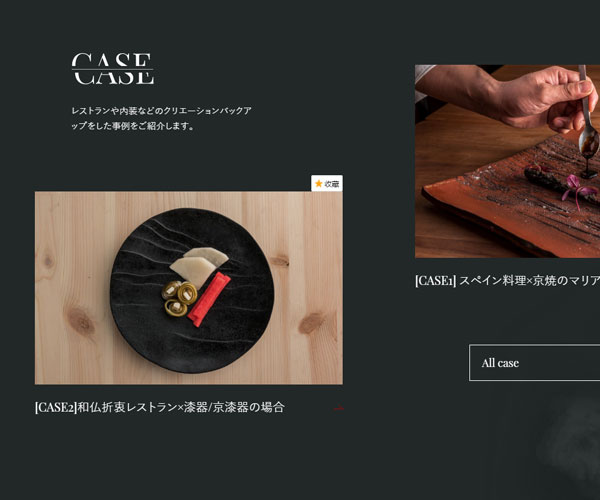The width and height of the screenshot is (600, 500).
Task: Click the second line ップをした事例をご紹介します
Action: (132, 126)
